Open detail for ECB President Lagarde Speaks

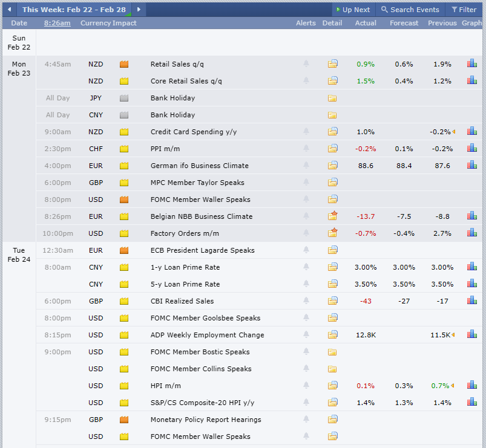tap(332, 250)
